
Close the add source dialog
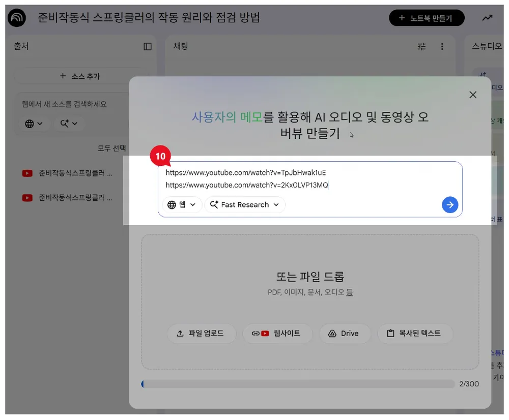click(x=473, y=95)
